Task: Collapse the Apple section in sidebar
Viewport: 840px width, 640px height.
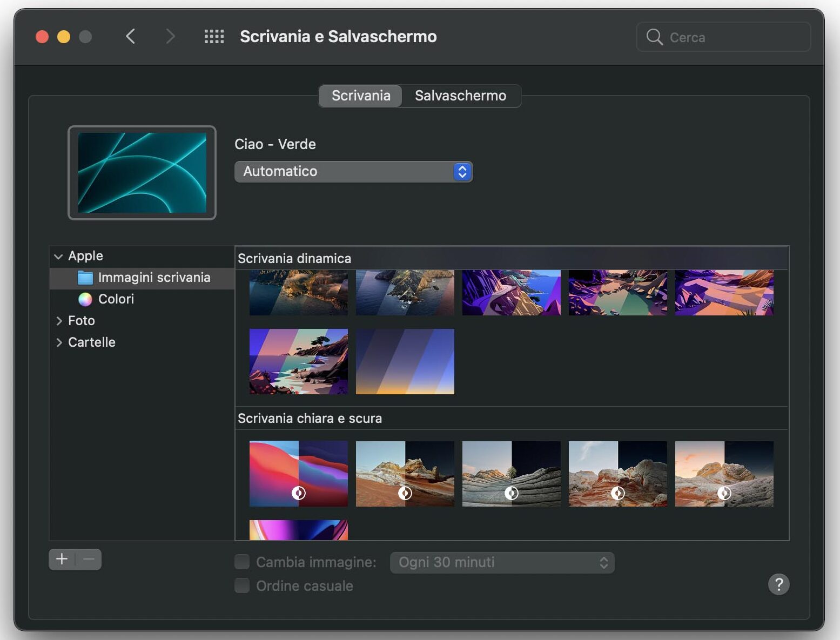Action: pos(58,257)
